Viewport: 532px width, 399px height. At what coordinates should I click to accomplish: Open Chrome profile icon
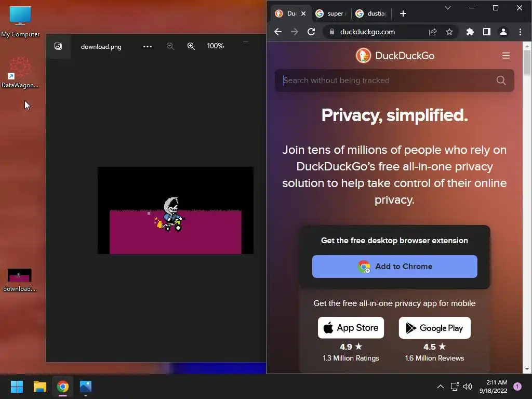pyautogui.click(x=503, y=32)
